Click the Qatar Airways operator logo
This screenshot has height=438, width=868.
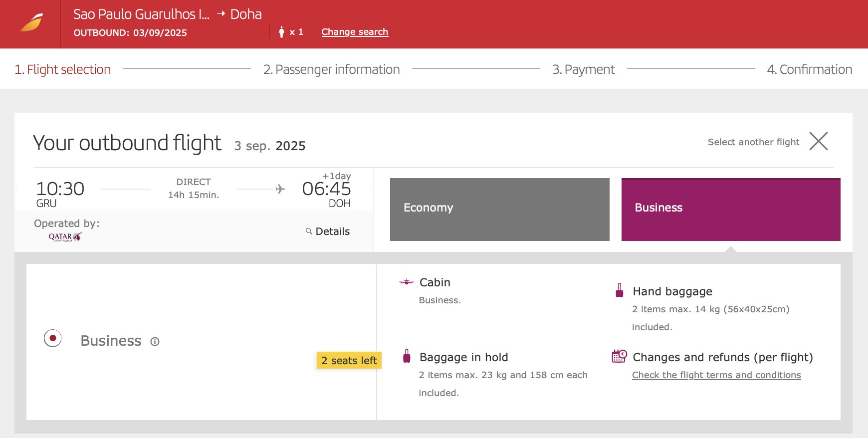point(65,237)
